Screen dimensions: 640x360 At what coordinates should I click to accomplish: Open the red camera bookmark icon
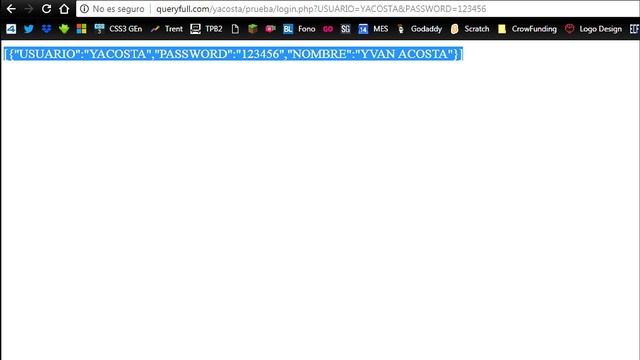coord(270,29)
